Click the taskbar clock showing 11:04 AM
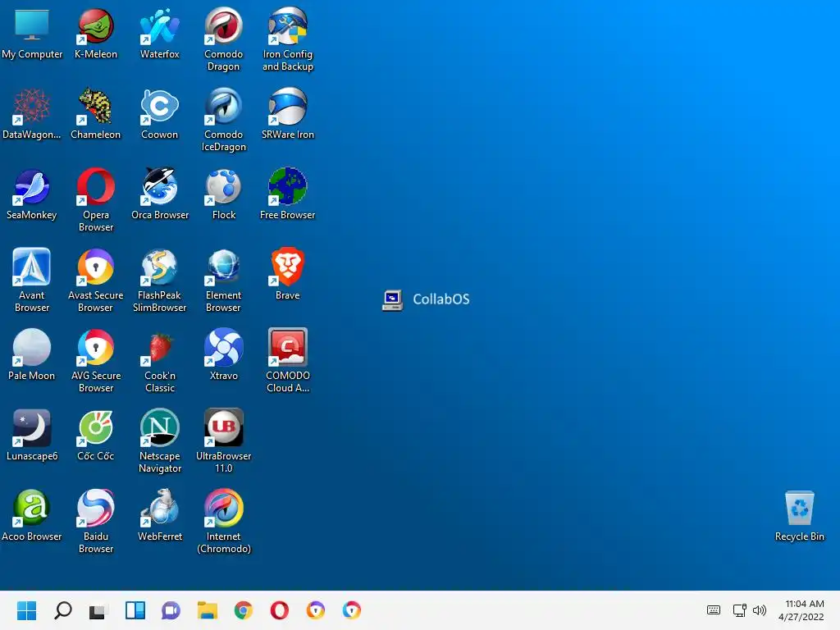Screen dimensions: 840x630 pos(801,610)
